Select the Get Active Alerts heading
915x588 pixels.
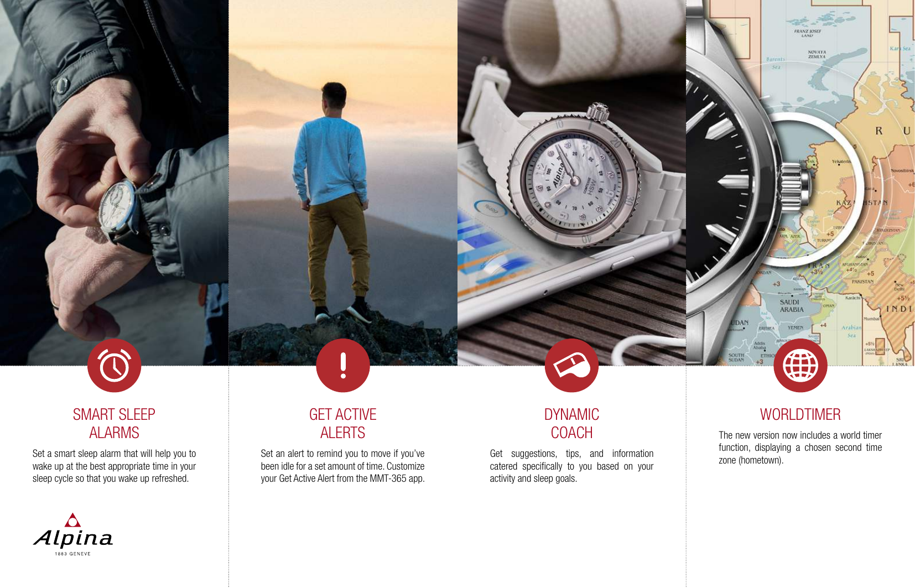coord(343,423)
